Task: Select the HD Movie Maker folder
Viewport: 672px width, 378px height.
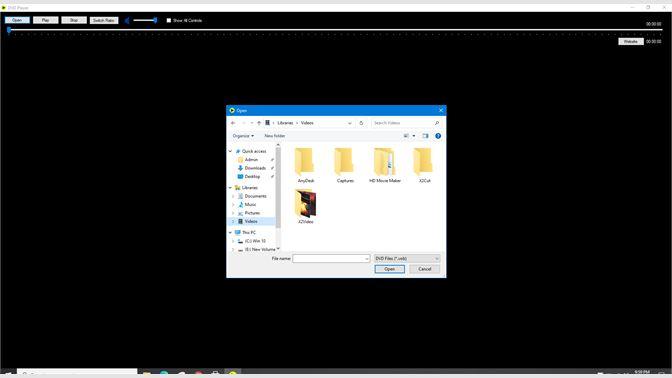Action: [385, 165]
